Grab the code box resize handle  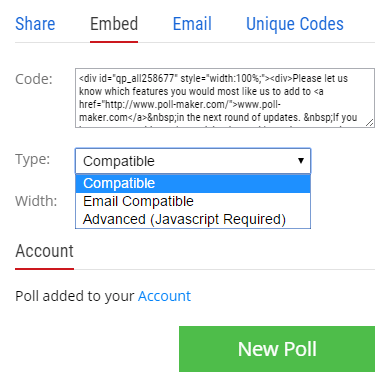(370, 123)
